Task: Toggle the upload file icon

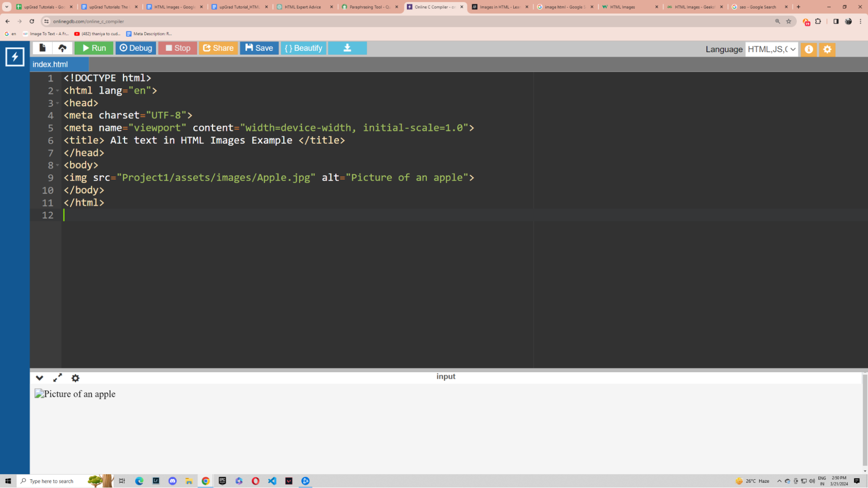Action: pyautogui.click(x=63, y=48)
